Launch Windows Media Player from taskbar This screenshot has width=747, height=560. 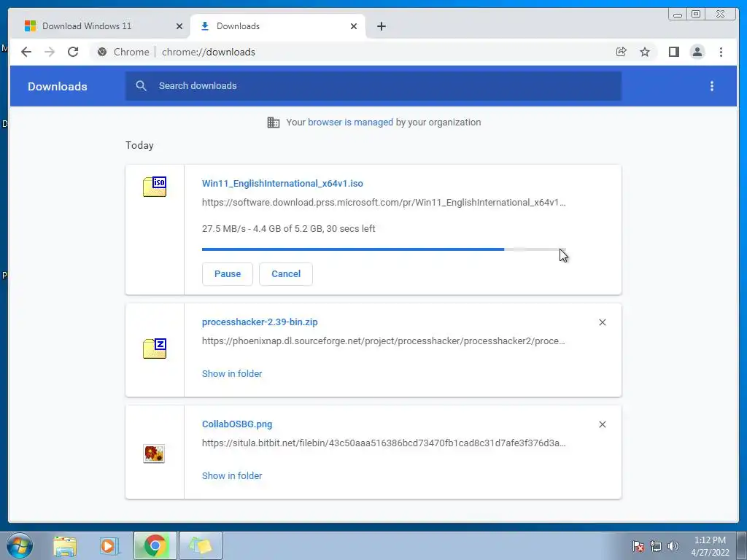click(x=109, y=546)
